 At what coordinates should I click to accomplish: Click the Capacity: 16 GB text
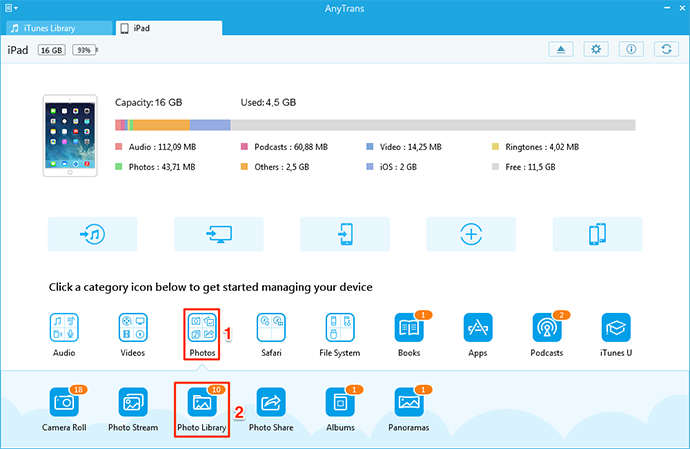click(x=148, y=103)
